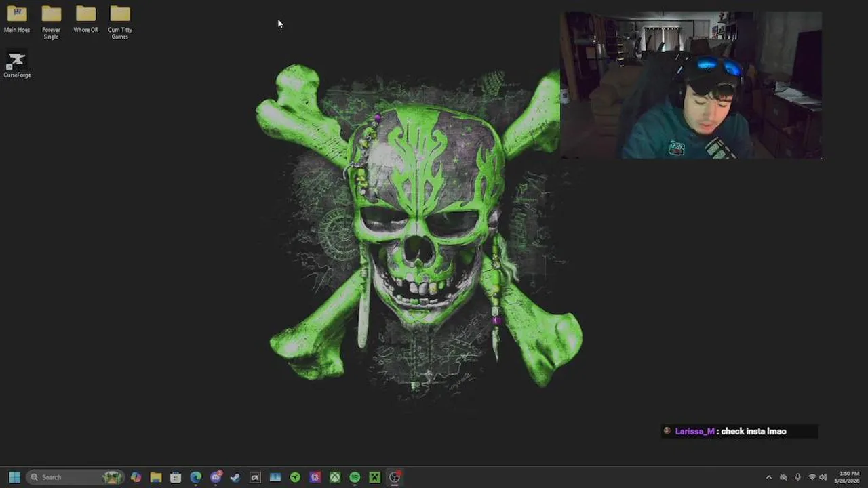Switch to OBS Studio in the taskbar
This screenshot has width=868, height=488.
[x=395, y=477]
